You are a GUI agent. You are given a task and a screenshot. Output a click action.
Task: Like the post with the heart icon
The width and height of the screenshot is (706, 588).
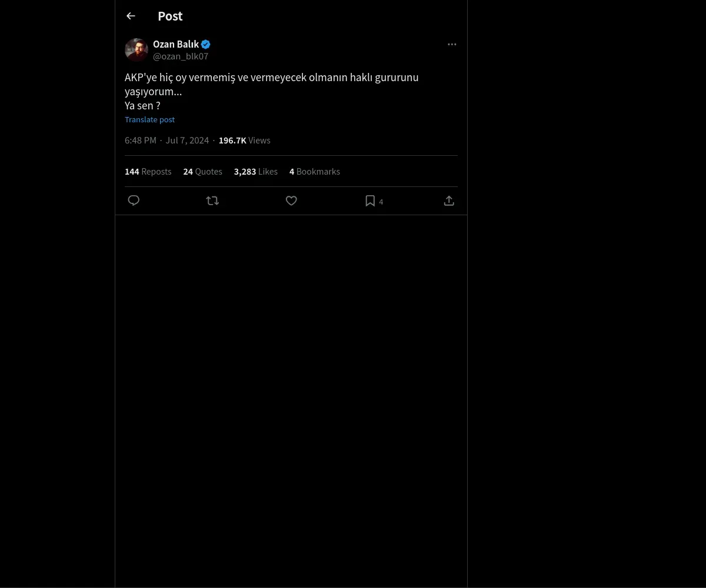pos(291,201)
